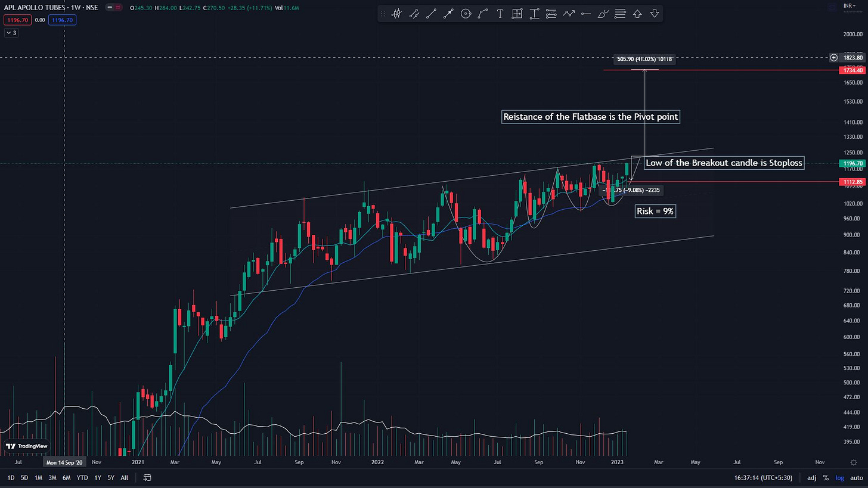This screenshot has width=868, height=488.
Task: Select the circle/ellipse drawing tool
Action: click(x=466, y=14)
